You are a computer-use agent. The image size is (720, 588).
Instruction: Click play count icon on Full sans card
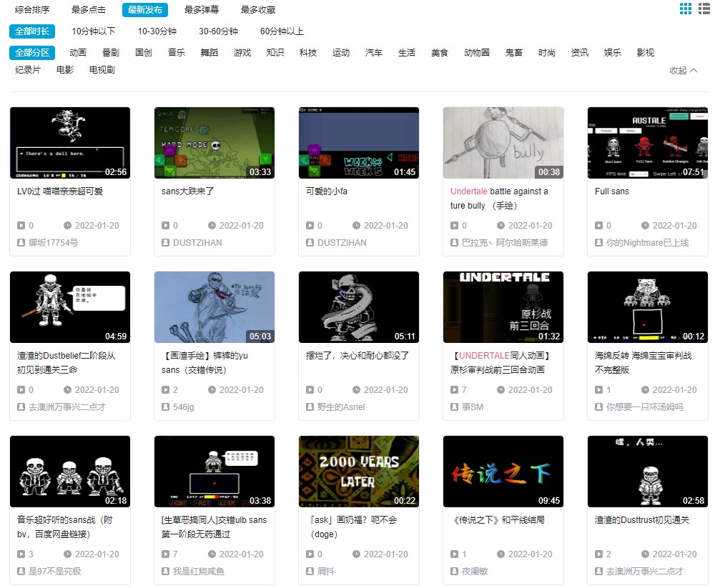(598, 225)
